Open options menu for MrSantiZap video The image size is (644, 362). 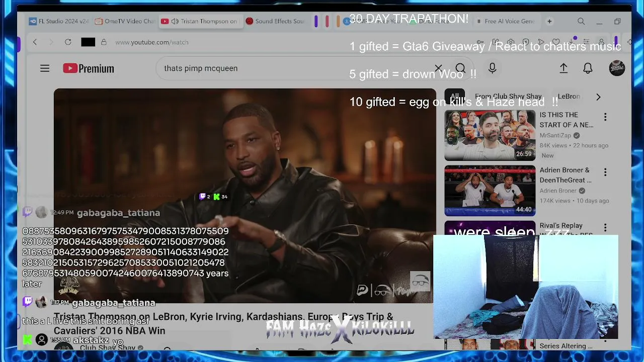pos(605,117)
